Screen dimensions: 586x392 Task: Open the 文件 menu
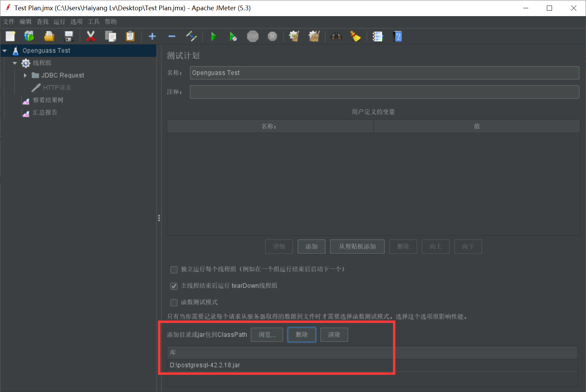click(x=9, y=22)
